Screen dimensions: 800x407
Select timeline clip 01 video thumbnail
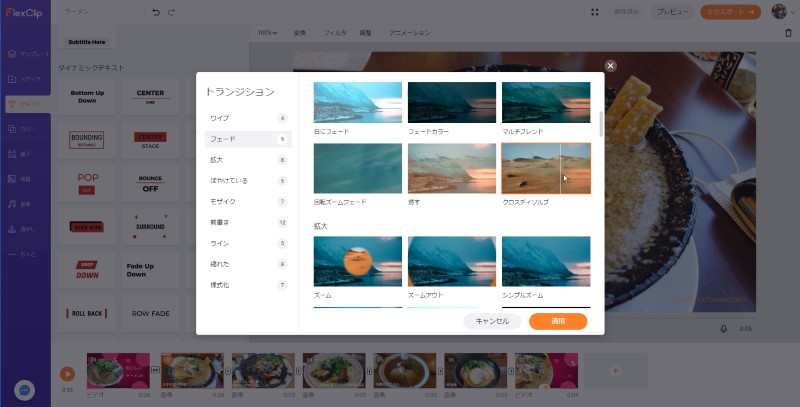(118, 371)
